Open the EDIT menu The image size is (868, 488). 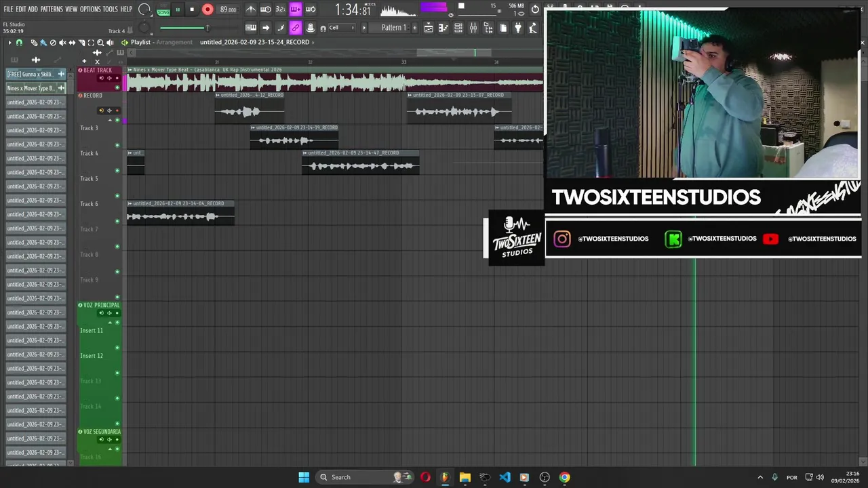click(20, 9)
